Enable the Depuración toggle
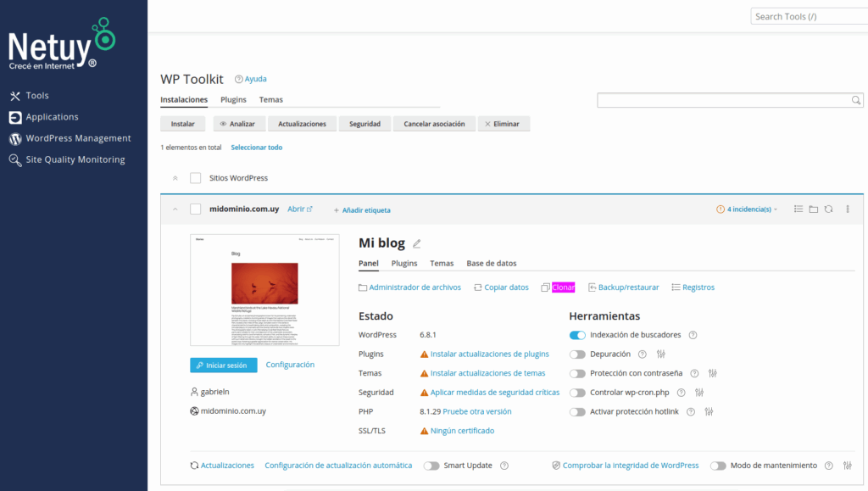 (x=577, y=354)
